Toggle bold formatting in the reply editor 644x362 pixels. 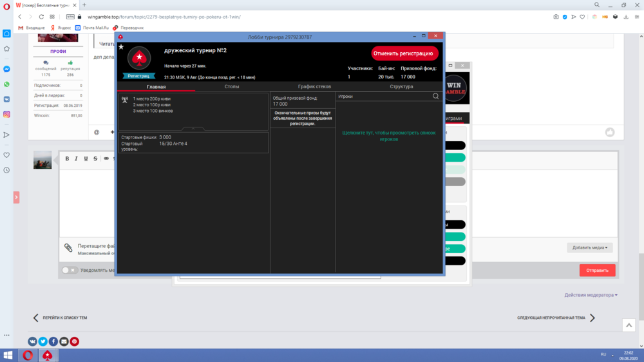pos(66,158)
